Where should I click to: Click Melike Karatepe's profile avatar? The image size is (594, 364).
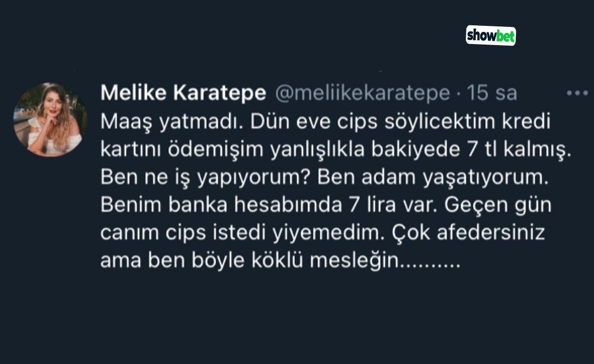(50, 120)
